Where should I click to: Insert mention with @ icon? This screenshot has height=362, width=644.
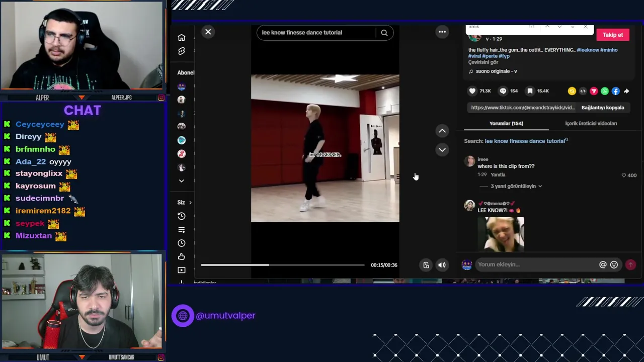click(x=603, y=264)
